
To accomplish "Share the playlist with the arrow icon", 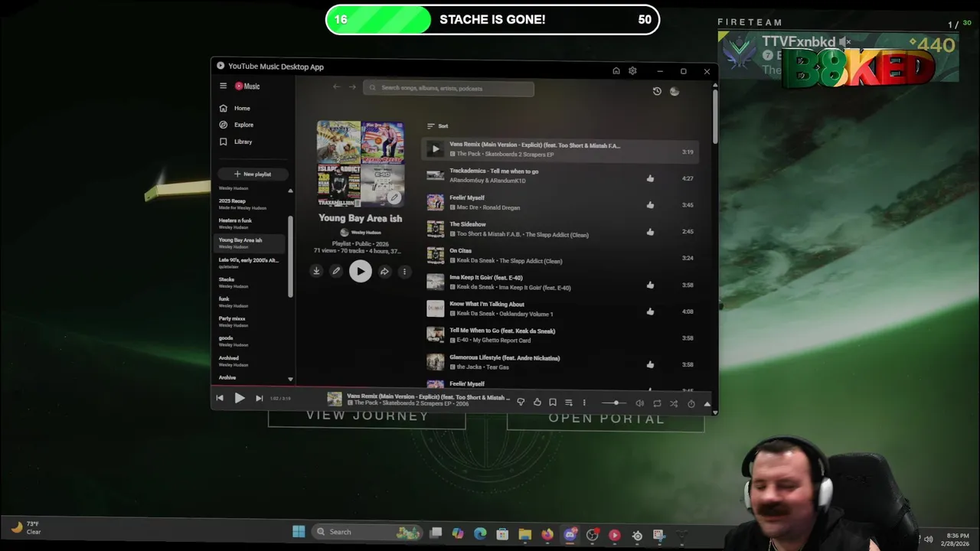I will 384,271.
